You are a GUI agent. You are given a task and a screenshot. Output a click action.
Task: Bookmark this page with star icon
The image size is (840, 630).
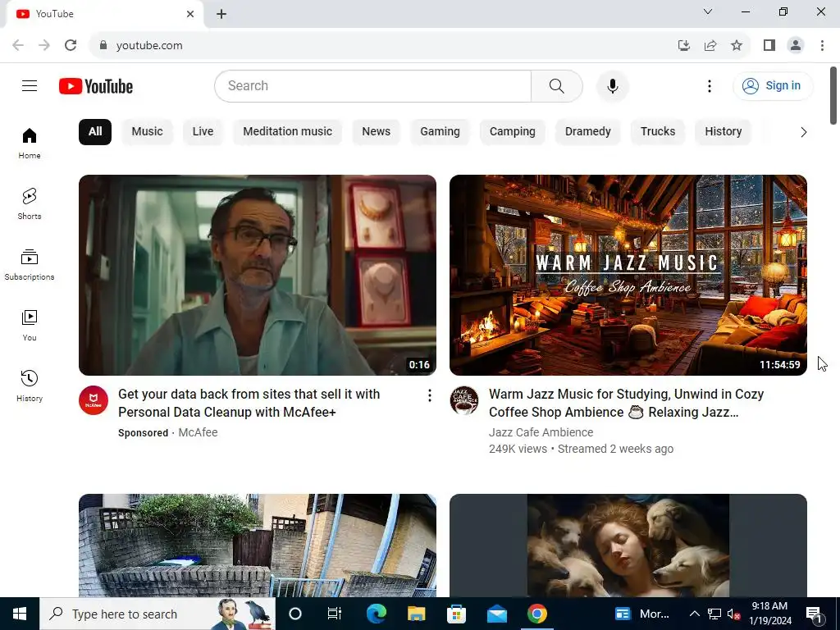pos(737,45)
